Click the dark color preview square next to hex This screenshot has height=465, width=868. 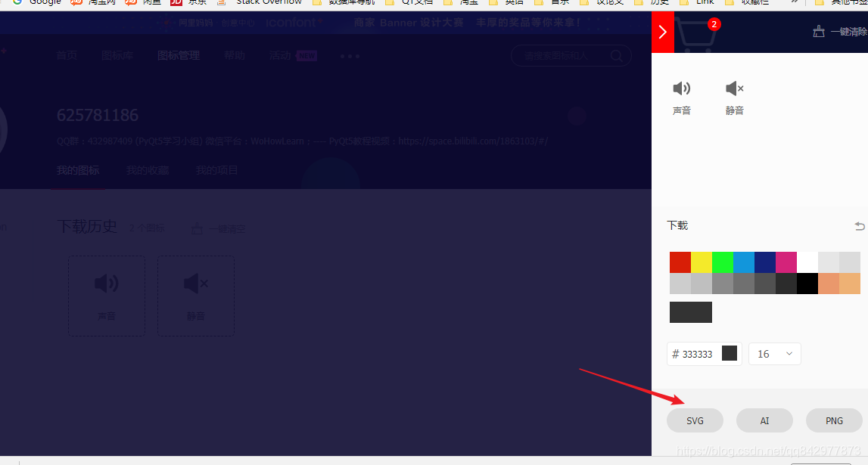pyautogui.click(x=730, y=353)
